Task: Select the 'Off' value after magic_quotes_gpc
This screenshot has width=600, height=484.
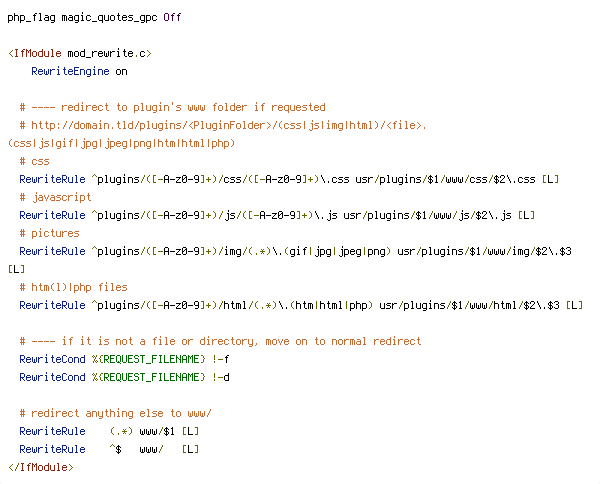Action: pyautogui.click(x=172, y=17)
